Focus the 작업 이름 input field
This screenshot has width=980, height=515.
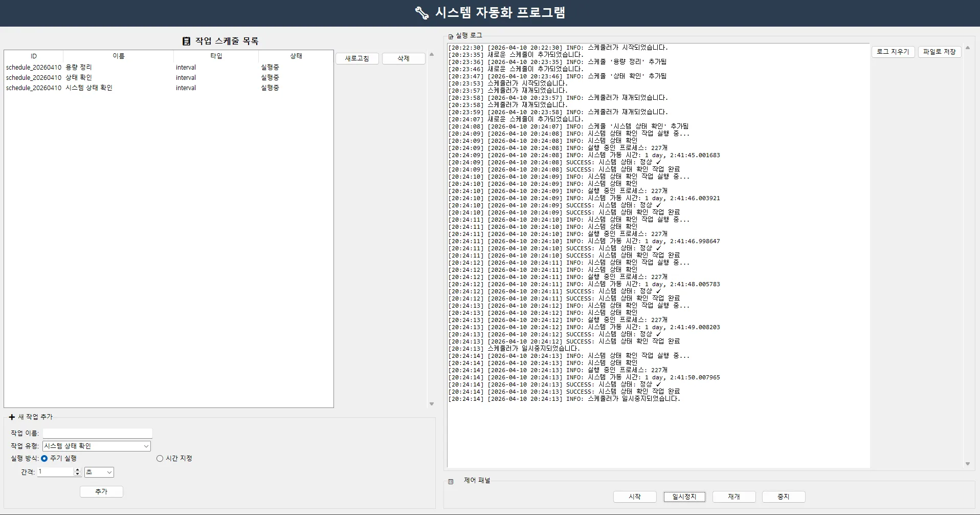pyautogui.click(x=97, y=433)
